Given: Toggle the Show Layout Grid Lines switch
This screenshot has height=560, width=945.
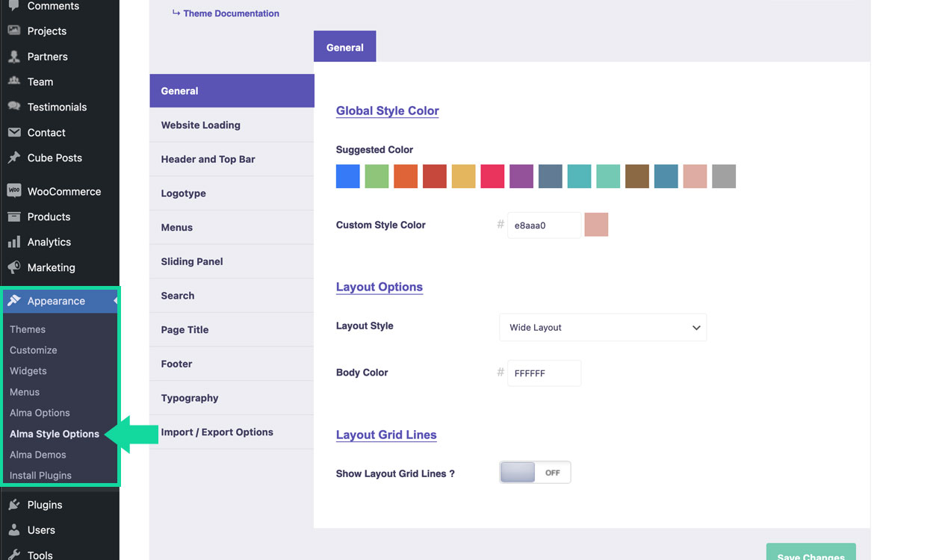Looking at the screenshot, I should click(x=535, y=473).
